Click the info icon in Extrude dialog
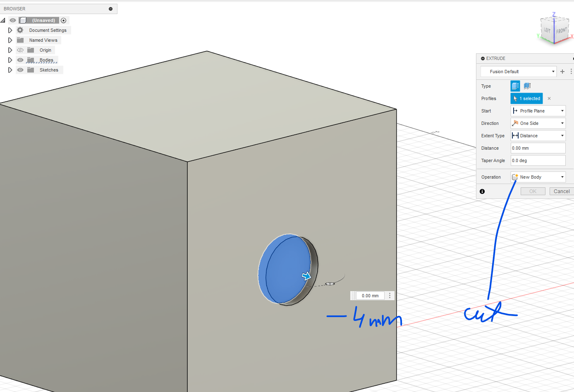The height and width of the screenshot is (392, 574). [482, 191]
